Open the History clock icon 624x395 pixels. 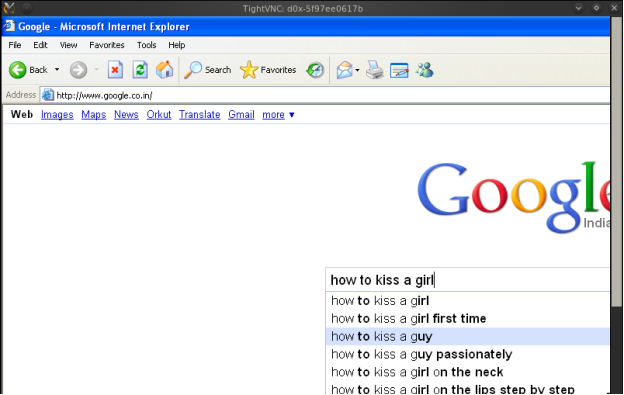pyautogui.click(x=315, y=70)
